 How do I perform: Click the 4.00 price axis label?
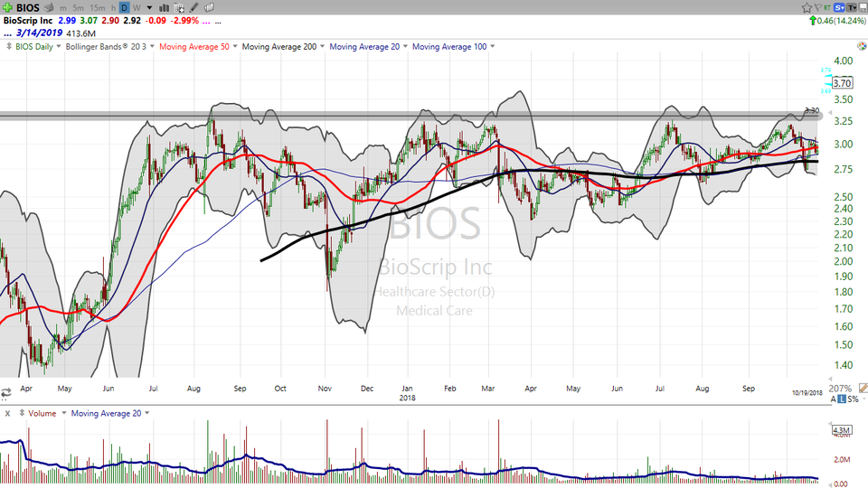(x=843, y=61)
